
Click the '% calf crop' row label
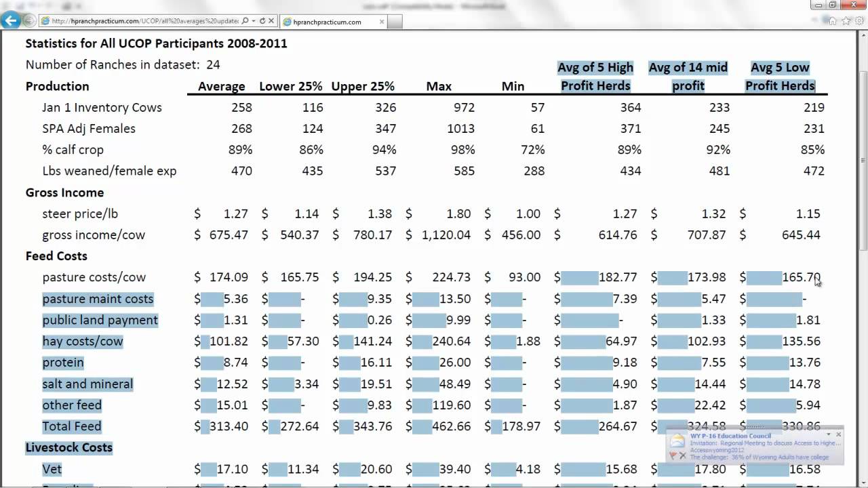74,150
